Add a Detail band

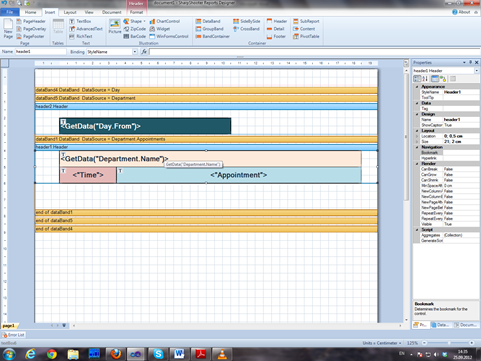point(275,29)
